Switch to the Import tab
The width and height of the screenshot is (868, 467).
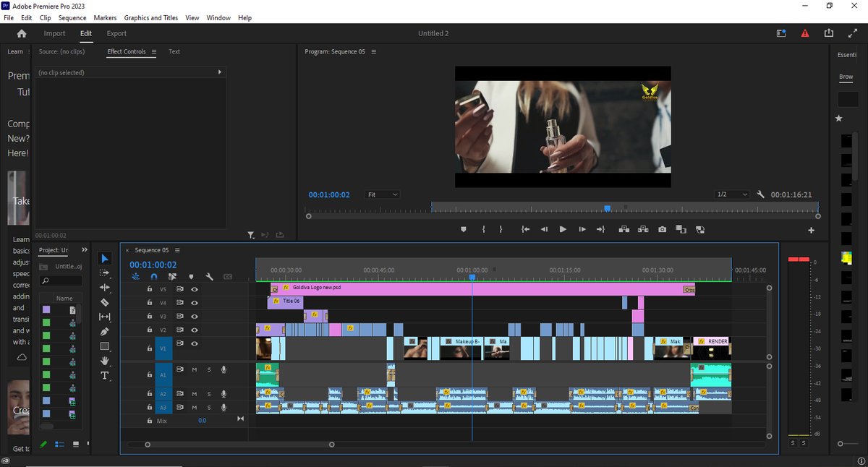tap(54, 33)
